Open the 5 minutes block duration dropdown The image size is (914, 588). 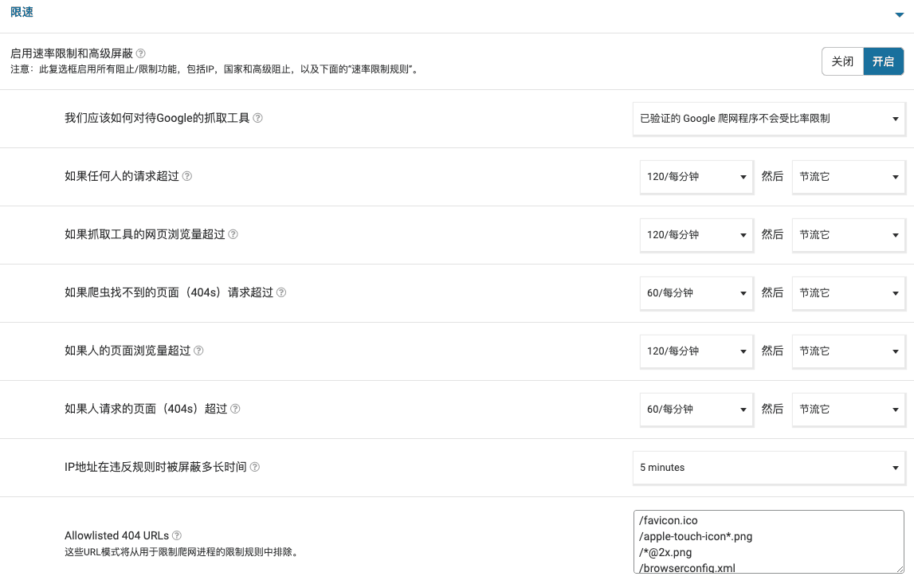pos(768,468)
